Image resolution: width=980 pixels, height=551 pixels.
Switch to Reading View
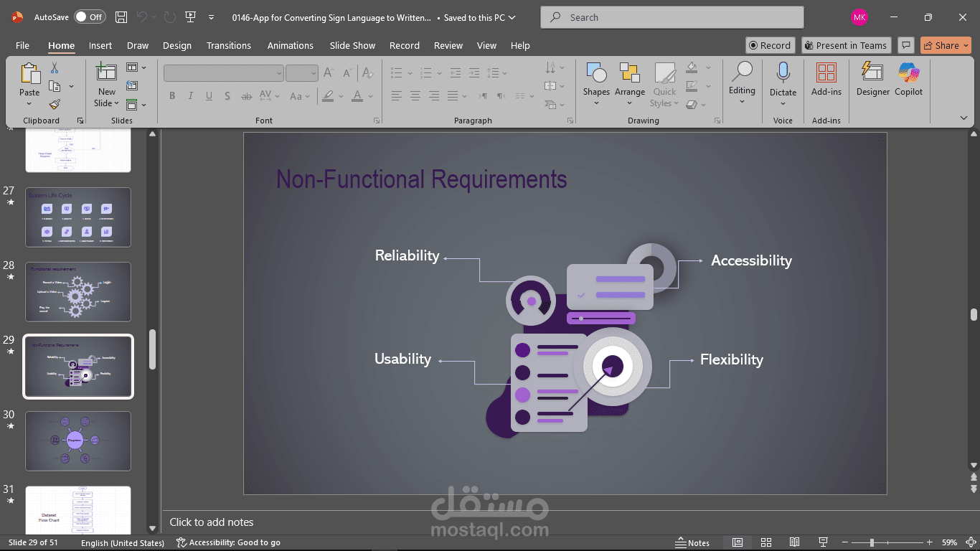pos(794,542)
